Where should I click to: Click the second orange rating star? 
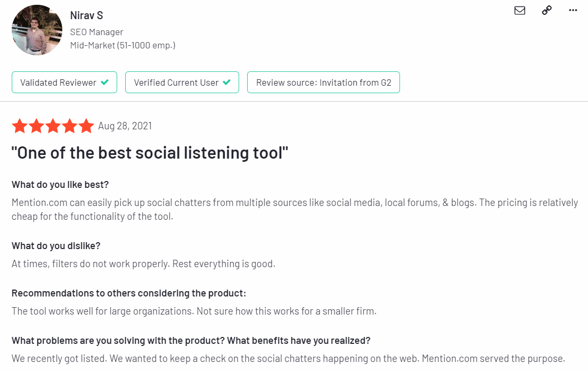point(36,126)
